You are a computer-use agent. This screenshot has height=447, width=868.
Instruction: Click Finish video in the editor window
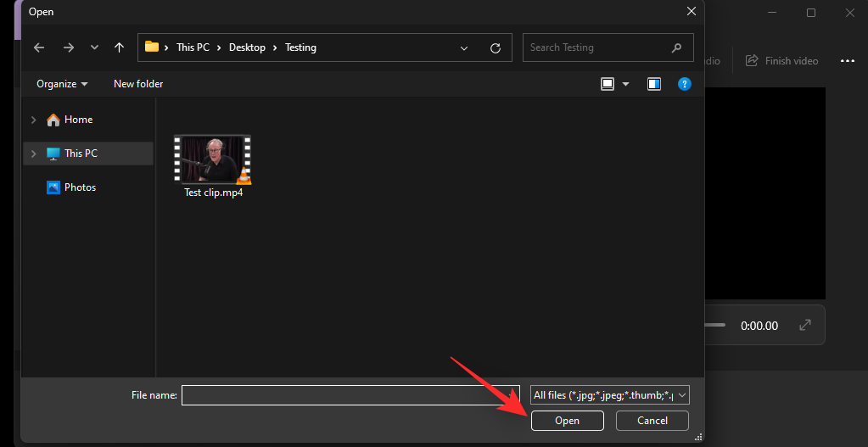pyautogui.click(x=781, y=61)
